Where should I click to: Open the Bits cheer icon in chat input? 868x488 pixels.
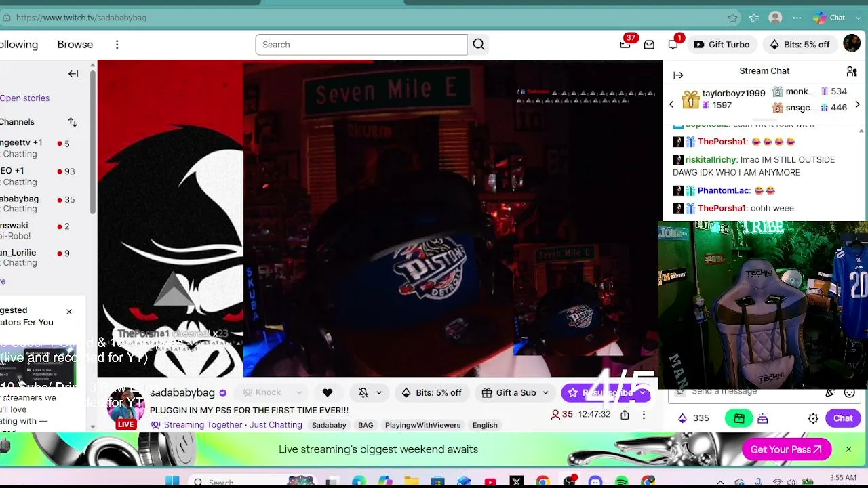(x=830, y=392)
